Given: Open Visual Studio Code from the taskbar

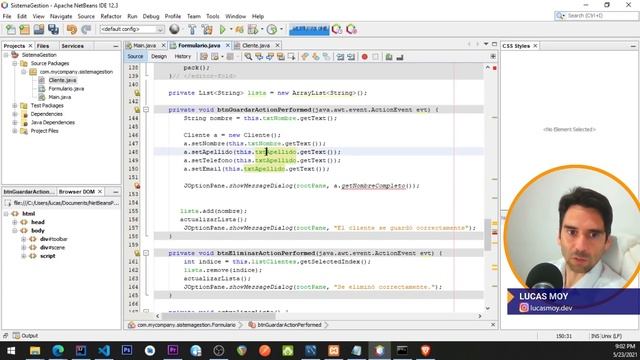Looking at the screenshot, I should (104, 350).
